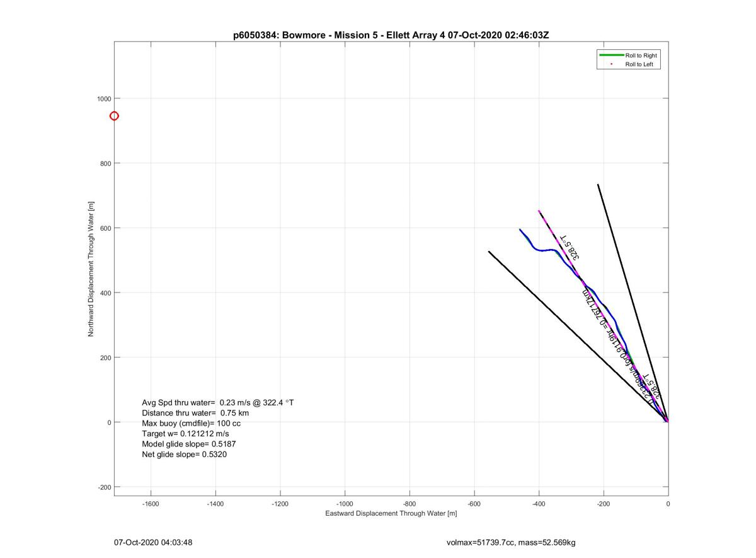Click the red dot marker in the legend
756x558 pixels.
click(611, 64)
